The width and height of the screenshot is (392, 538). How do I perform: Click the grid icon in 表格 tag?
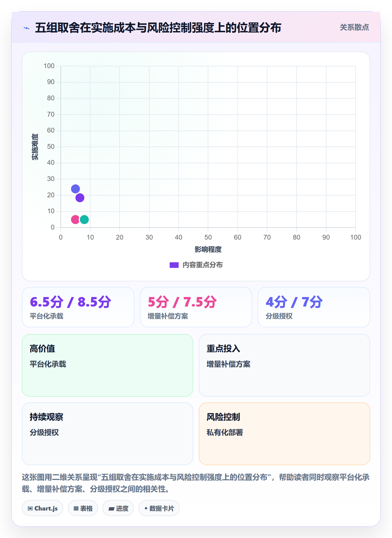pyautogui.click(x=76, y=509)
